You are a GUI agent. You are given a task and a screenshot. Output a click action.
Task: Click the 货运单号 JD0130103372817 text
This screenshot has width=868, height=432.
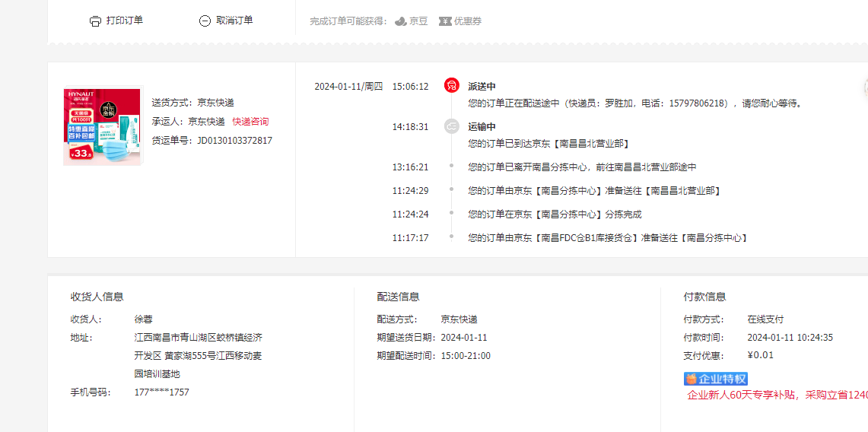click(x=212, y=141)
